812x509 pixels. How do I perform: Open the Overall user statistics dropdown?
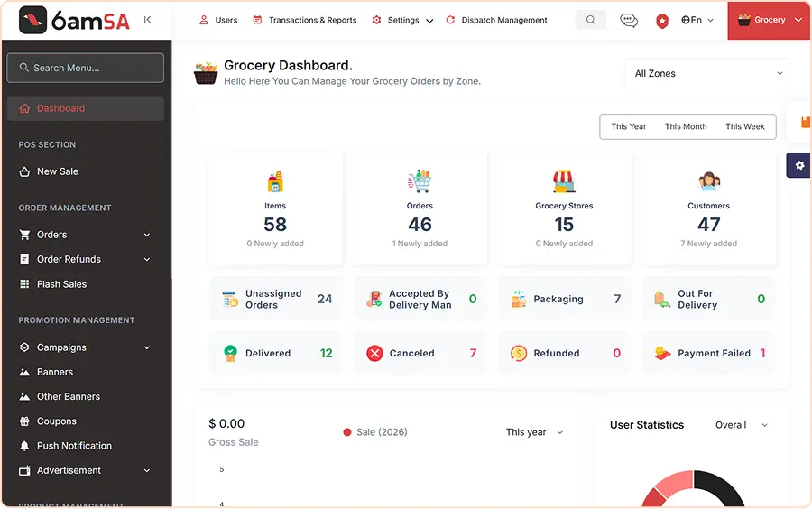pyautogui.click(x=742, y=425)
